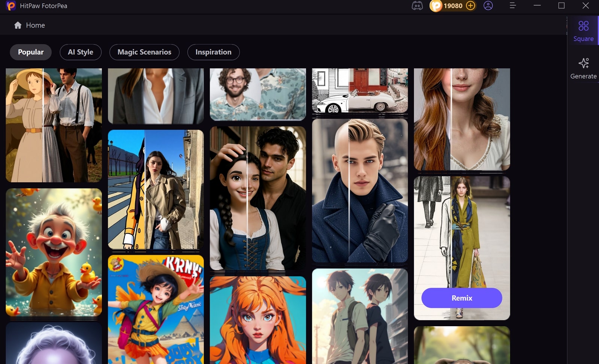599x364 pixels.
Task: Open the anime farm couple thumbnail
Action: 54,125
